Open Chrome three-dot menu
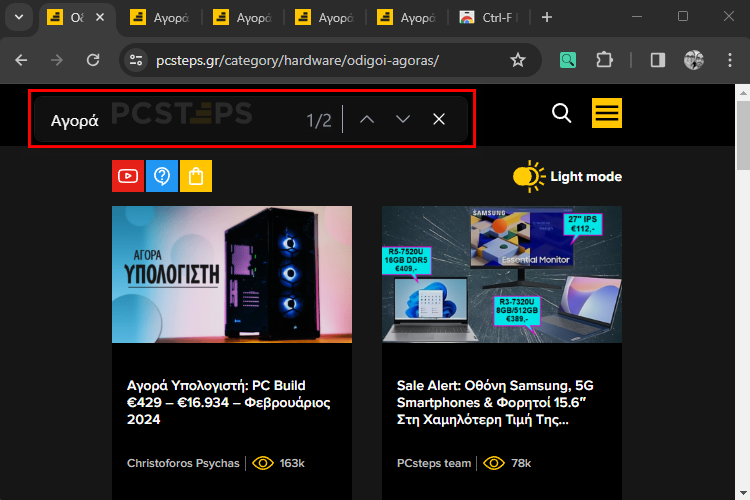This screenshot has width=750, height=500. pos(730,60)
